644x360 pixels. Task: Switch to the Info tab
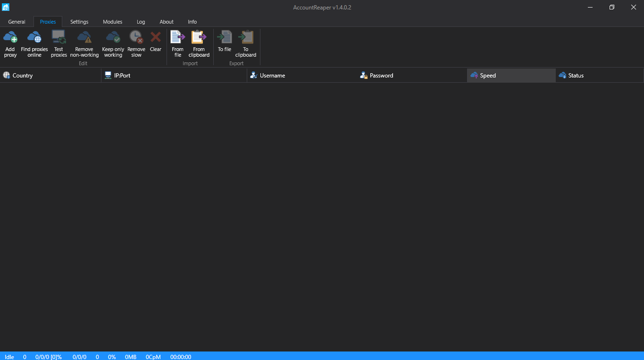(192, 22)
